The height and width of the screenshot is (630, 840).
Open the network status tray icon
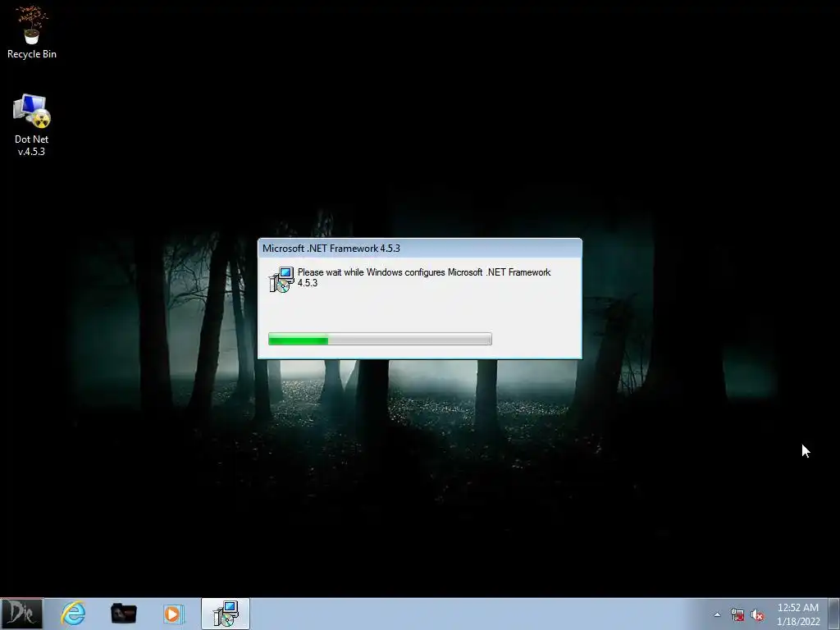(x=737, y=614)
